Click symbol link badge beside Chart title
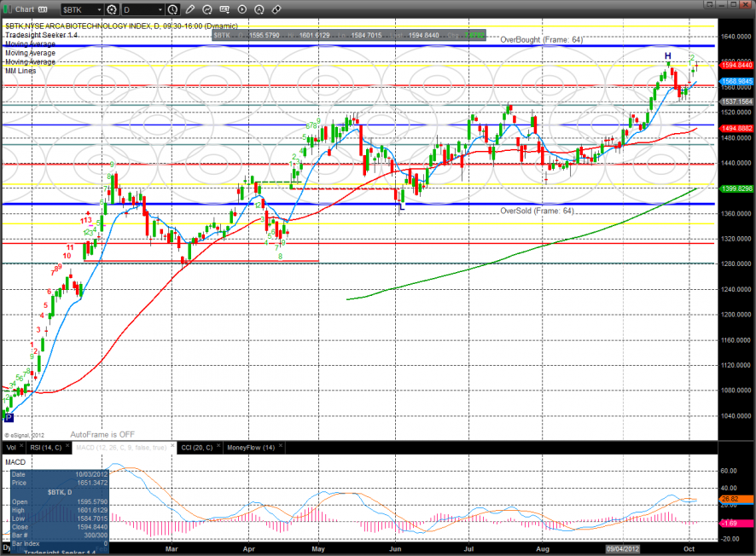This screenshot has width=756, height=556. [x=43, y=9]
